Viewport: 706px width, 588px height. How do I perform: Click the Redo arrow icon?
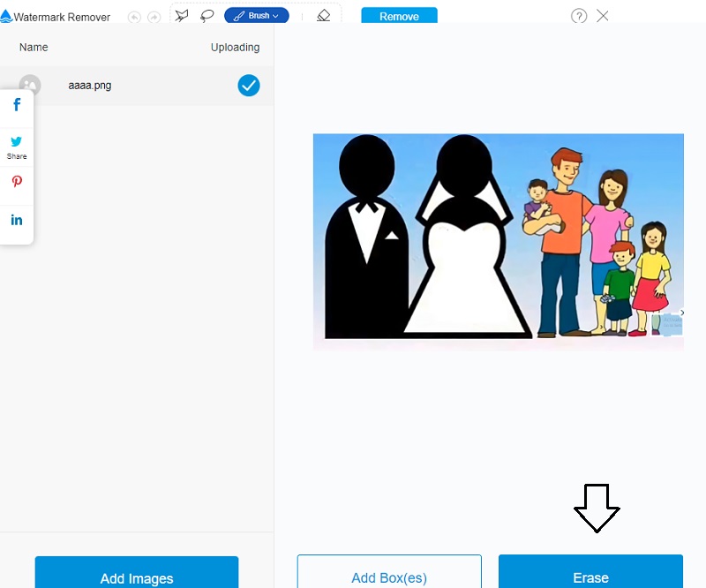154,15
